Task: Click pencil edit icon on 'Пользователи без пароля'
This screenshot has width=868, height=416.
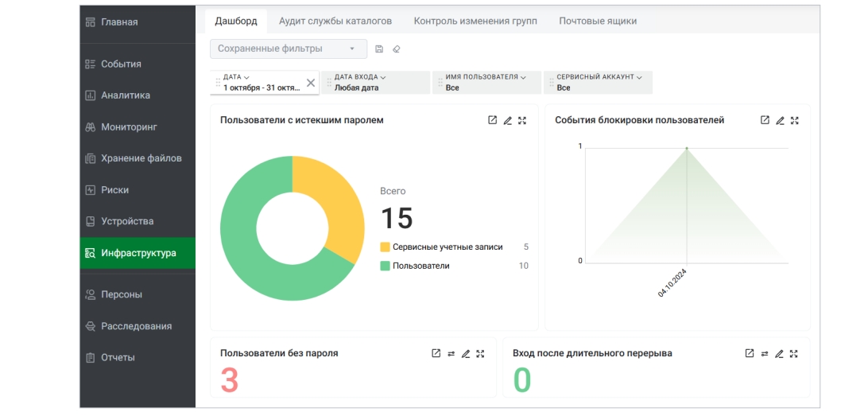Action: (466, 354)
